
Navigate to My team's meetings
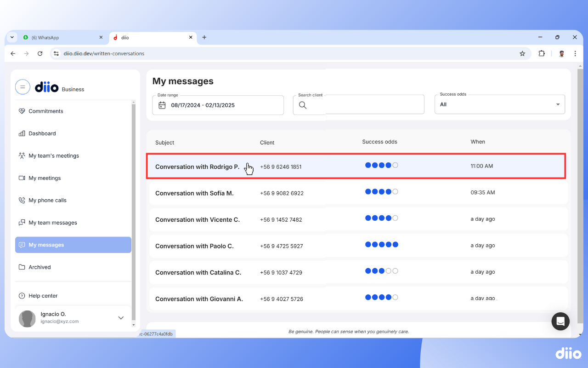(x=73, y=156)
